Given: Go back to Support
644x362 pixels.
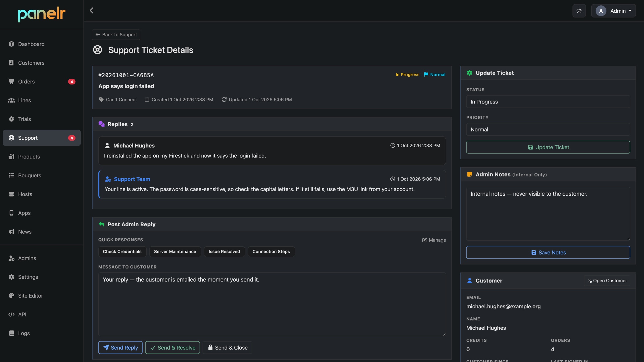Looking at the screenshot, I should pyautogui.click(x=116, y=35).
